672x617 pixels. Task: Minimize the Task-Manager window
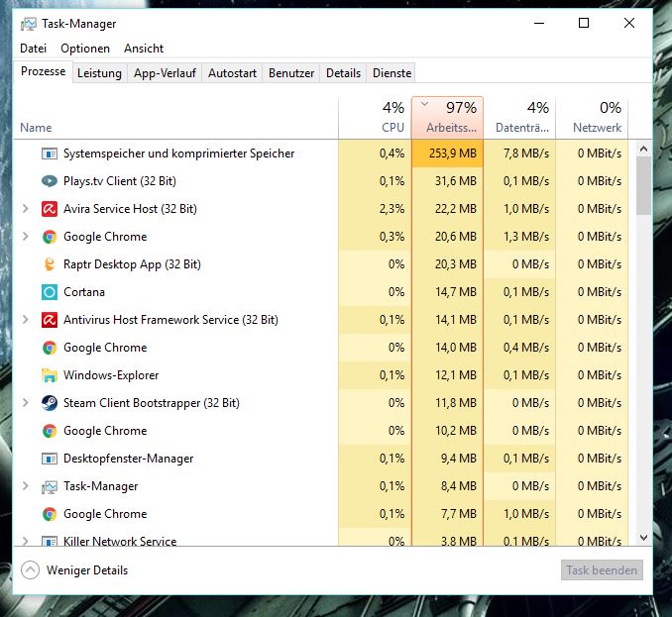pos(539,23)
